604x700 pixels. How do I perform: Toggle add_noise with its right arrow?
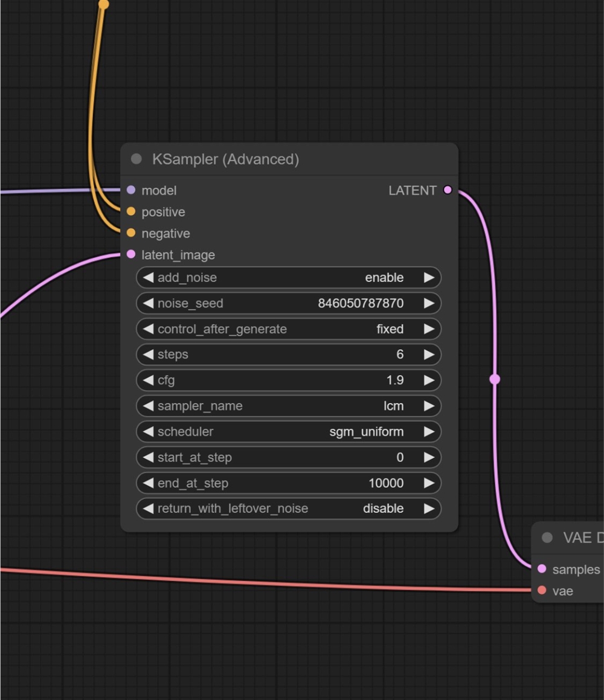[429, 278]
